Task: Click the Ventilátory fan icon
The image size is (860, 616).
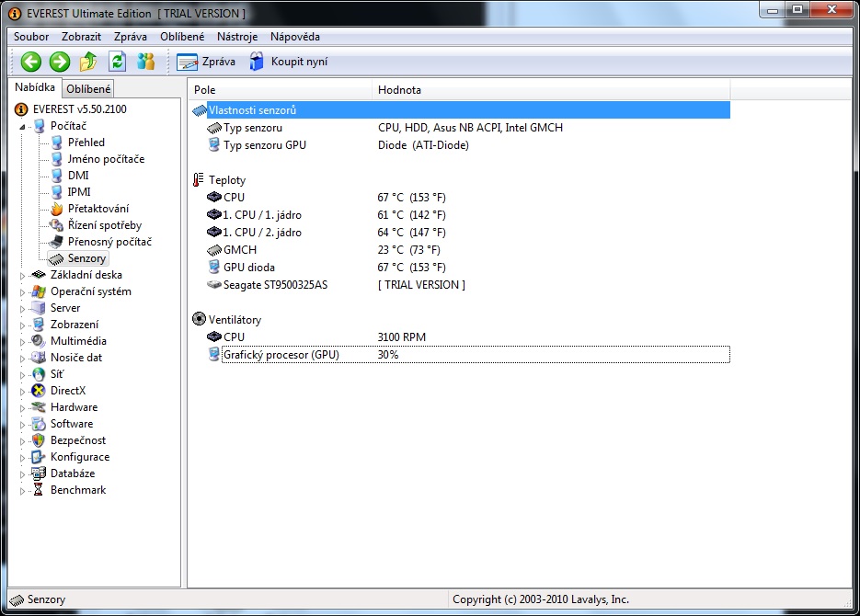Action: 199,319
